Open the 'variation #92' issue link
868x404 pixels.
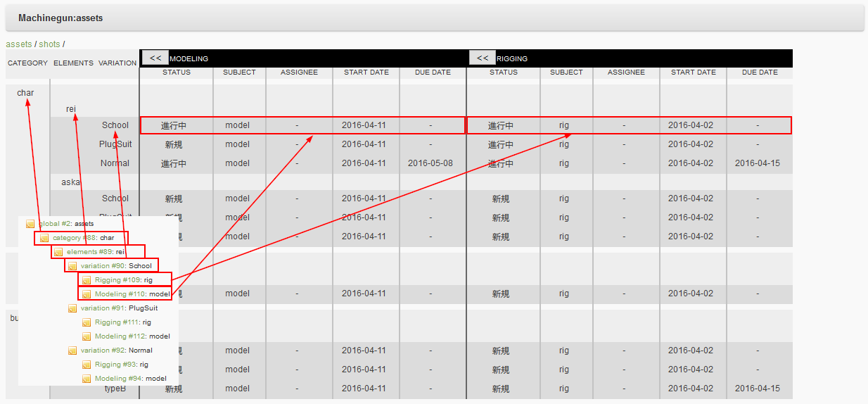point(103,351)
